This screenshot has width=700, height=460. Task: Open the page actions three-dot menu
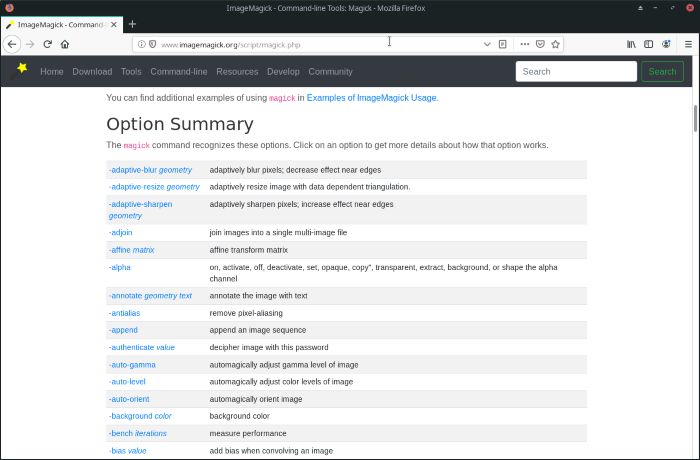click(x=524, y=44)
